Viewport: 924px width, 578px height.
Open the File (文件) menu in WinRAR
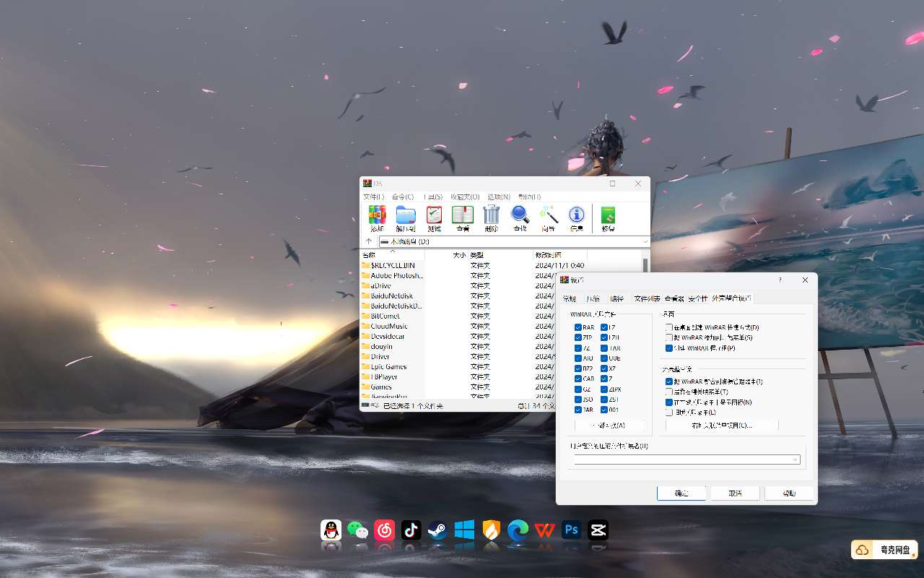373,197
